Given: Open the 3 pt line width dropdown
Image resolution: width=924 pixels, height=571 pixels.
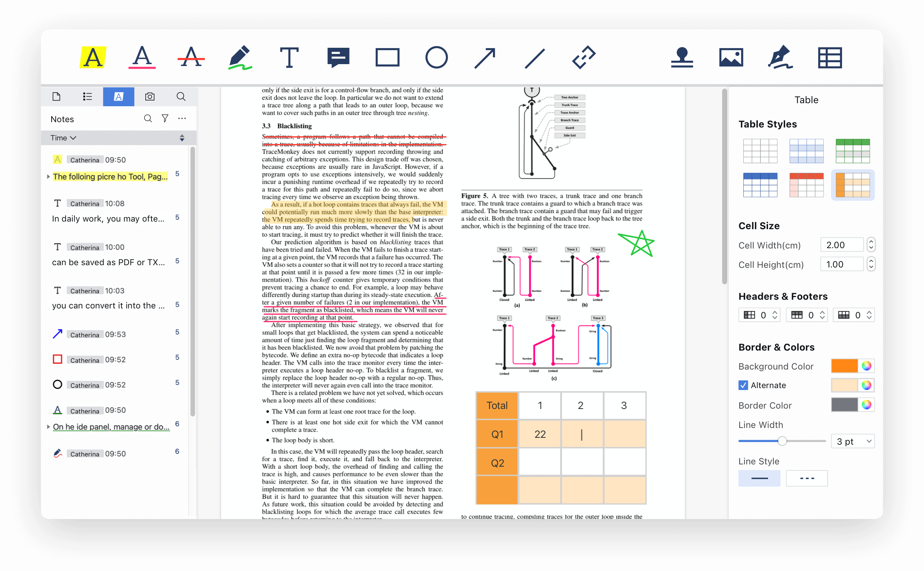Looking at the screenshot, I should coord(853,441).
